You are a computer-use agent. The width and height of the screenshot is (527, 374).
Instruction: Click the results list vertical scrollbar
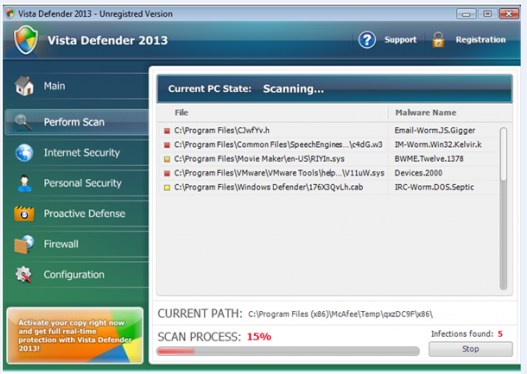pos(503,208)
